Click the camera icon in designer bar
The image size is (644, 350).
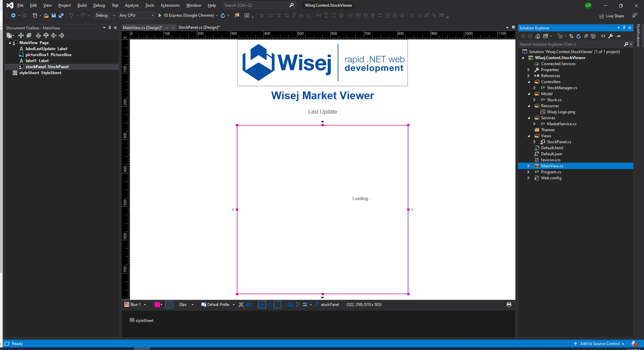coord(249,305)
